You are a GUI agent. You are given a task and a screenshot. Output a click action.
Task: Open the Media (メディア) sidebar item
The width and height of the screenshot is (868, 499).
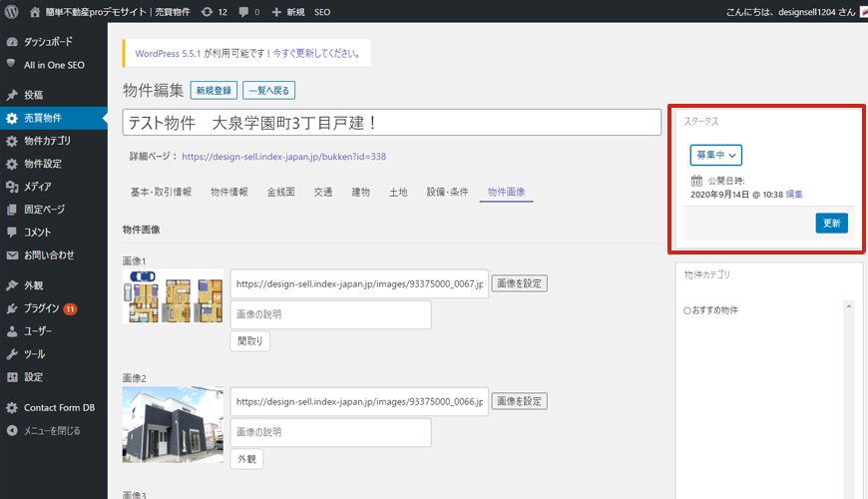[38, 187]
